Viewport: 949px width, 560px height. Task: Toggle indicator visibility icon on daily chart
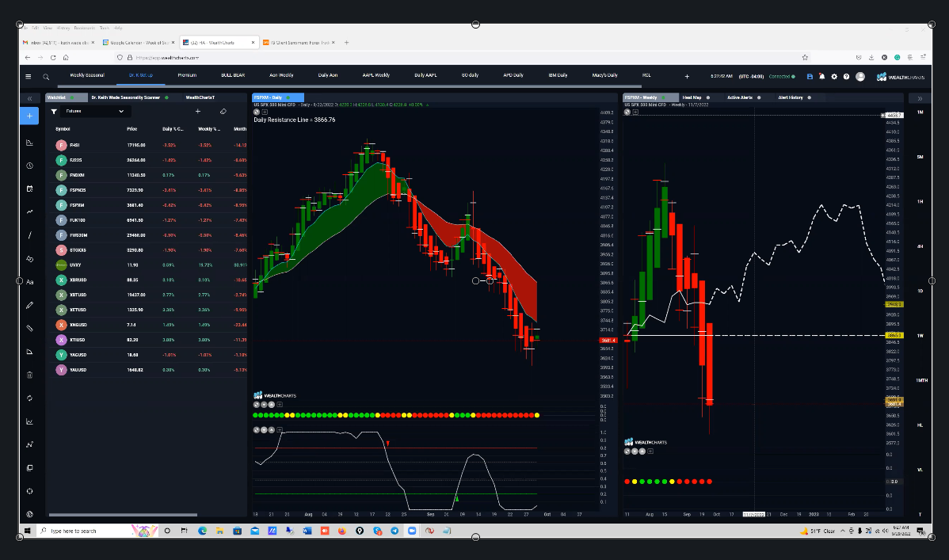coord(257,112)
